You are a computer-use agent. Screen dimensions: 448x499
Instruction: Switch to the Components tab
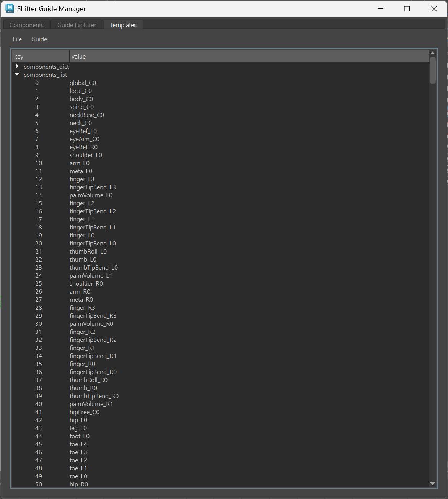(26, 25)
